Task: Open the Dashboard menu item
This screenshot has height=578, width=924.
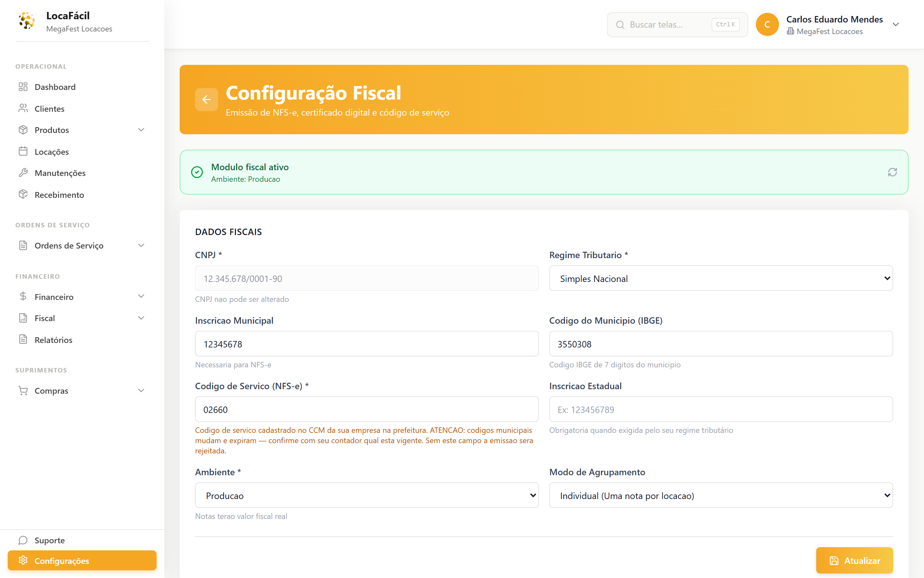Action: pos(82,87)
